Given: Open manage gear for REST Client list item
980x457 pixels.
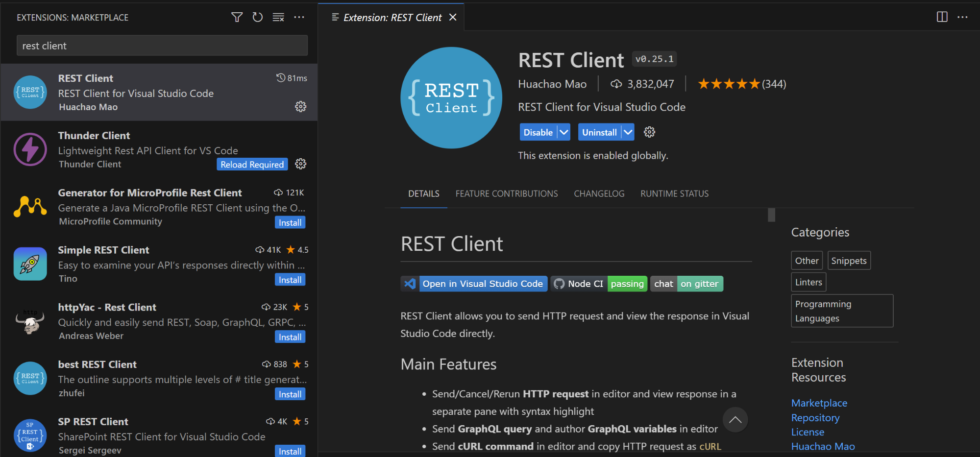Looking at the screenshot, I should [x=301, y=107].
